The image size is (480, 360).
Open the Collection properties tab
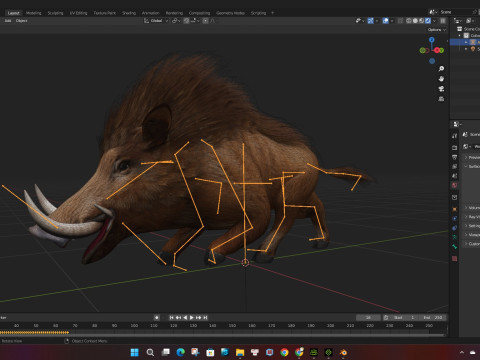454,197
